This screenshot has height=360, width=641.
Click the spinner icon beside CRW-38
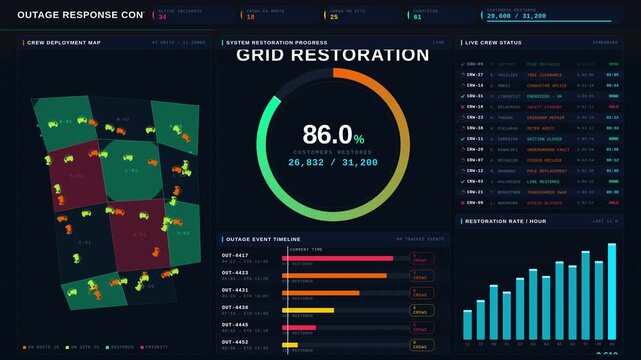coord(463,128)
